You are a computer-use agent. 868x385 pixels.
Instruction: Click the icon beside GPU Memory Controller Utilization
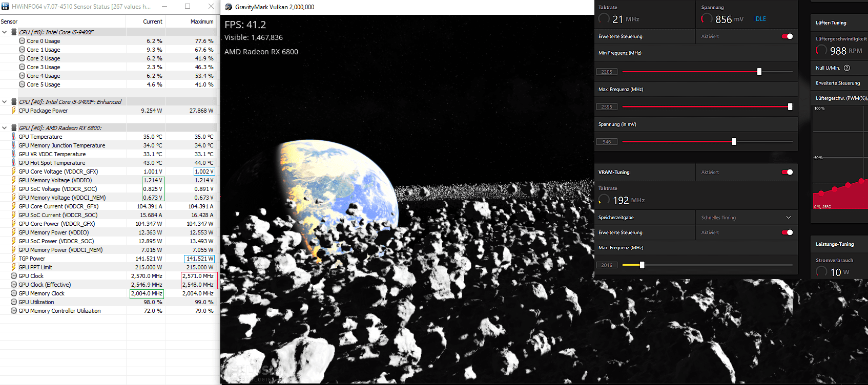click(14, 311)
